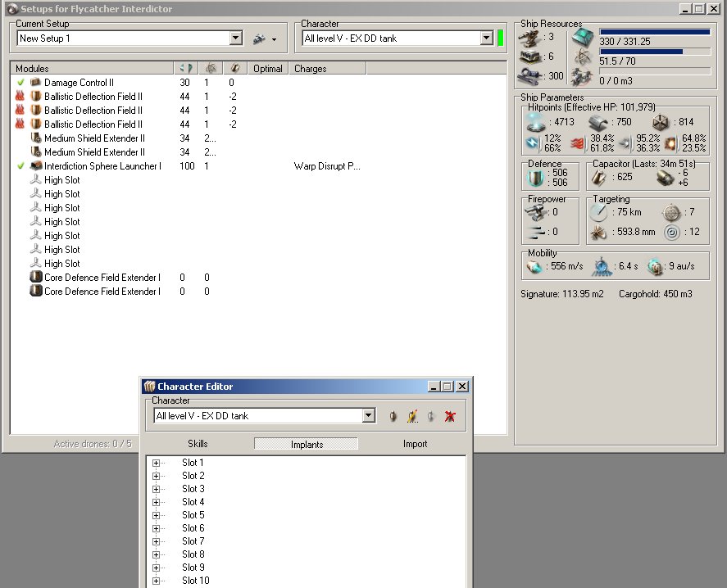Click the structure hitpoints icon showing 814
This screenshot has height=588, width=727.
point(661,122)
